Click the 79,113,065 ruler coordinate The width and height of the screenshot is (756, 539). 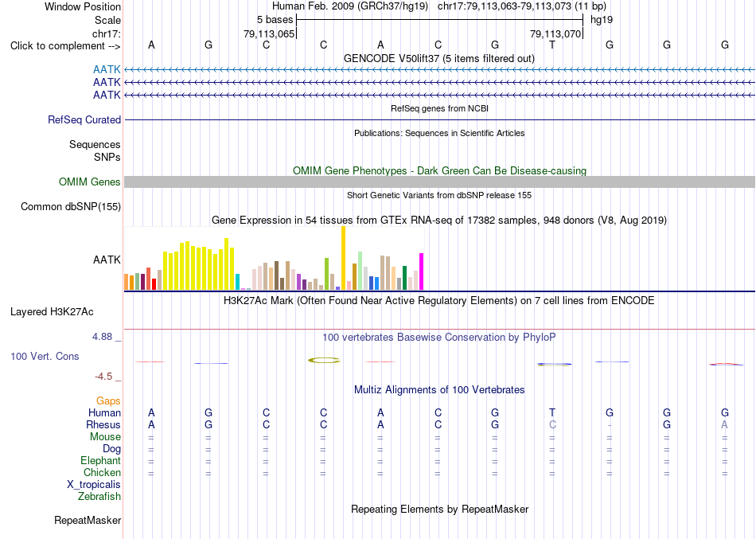[268, 33]
